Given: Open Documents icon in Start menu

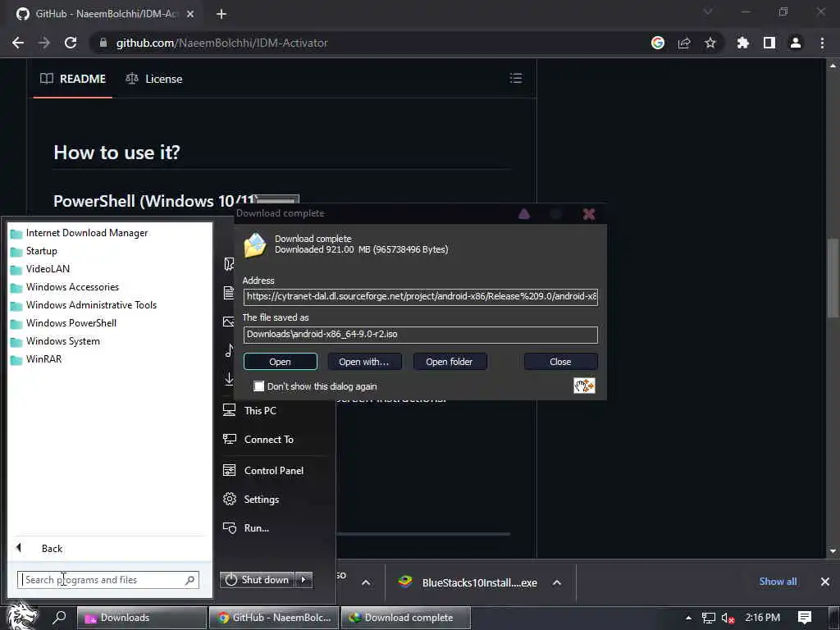Looking at the screenshot, I should tap(229, 293).
